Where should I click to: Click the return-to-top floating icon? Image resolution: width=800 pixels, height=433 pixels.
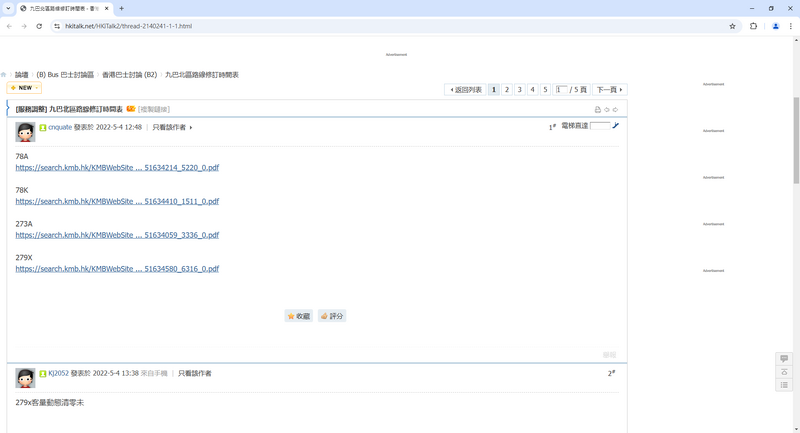pyautogui.click(x=784, y=372)
